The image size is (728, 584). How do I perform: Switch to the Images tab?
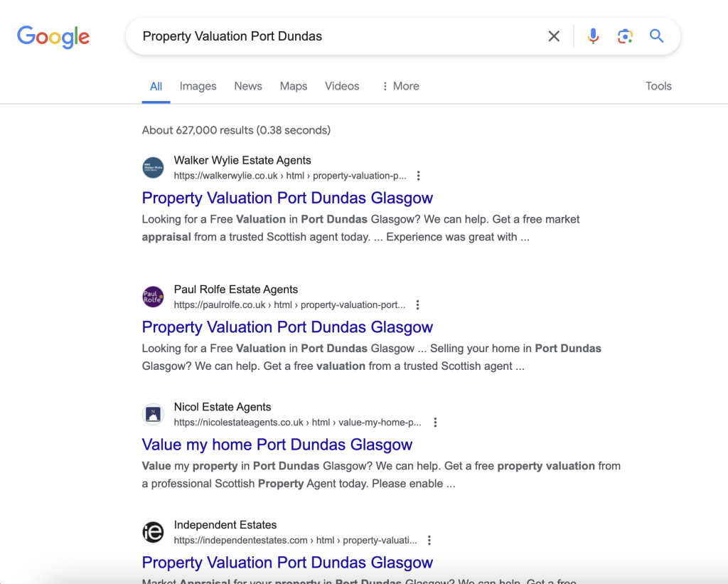[x=198, y=86]
